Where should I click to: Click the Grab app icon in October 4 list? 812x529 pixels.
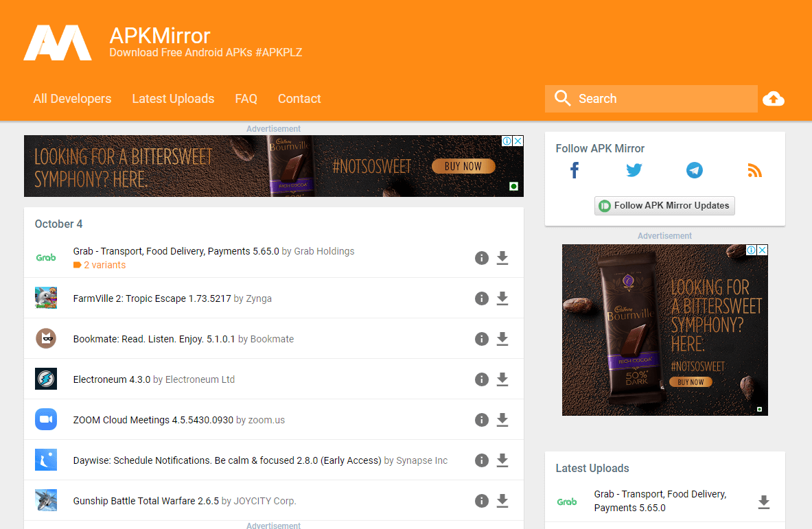(45, 257)
